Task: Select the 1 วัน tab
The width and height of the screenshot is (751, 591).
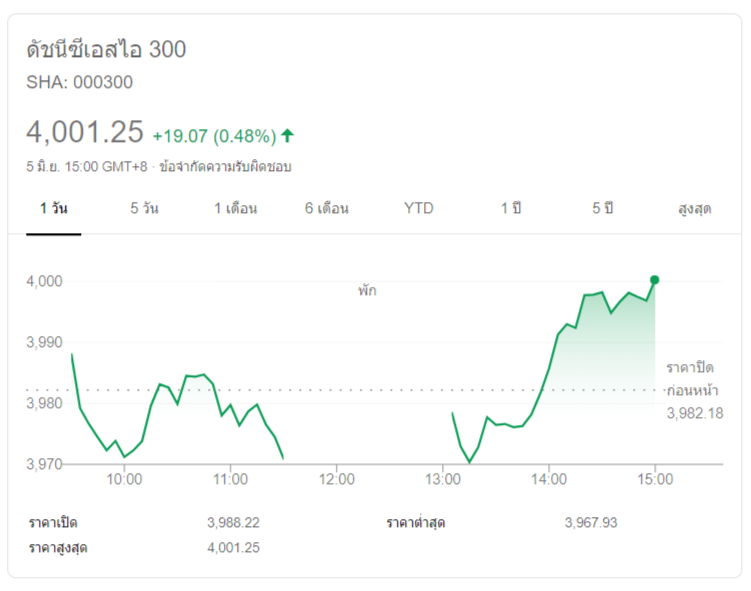Action: click(54, 209)
